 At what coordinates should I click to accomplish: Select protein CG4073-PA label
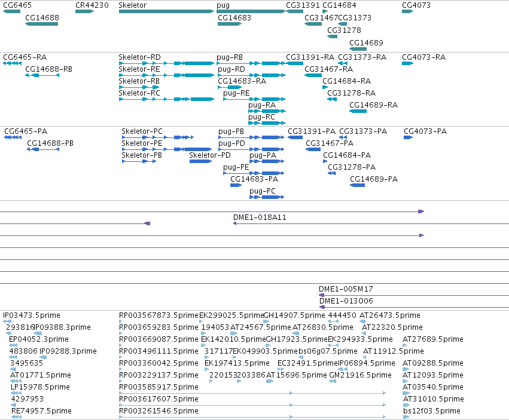[x=425, y=131]
